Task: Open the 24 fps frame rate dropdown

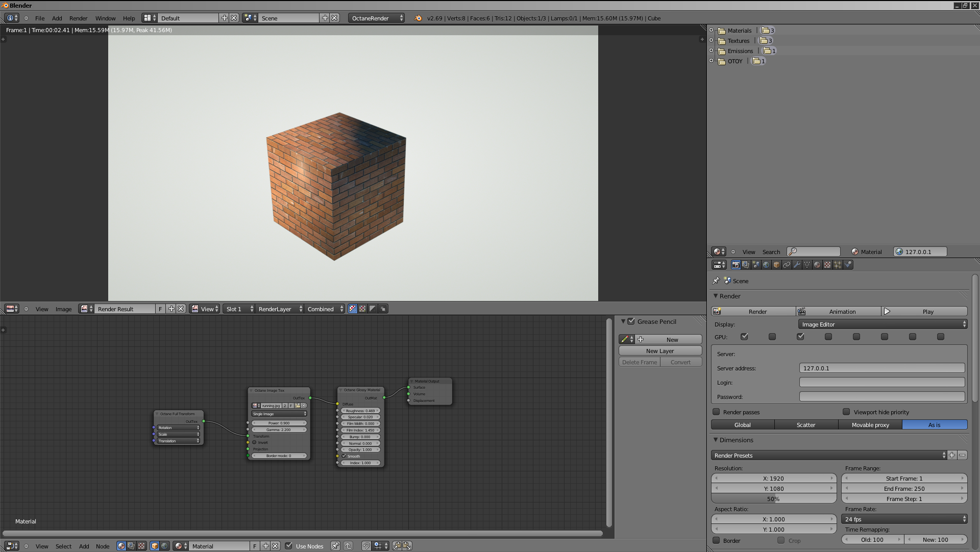Action: tap(904, 519)
